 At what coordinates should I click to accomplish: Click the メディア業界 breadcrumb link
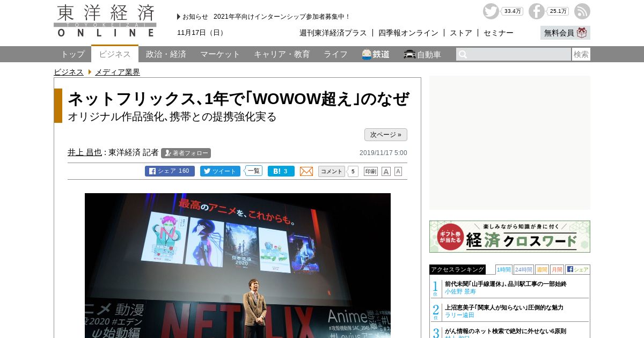pos(118,72)
